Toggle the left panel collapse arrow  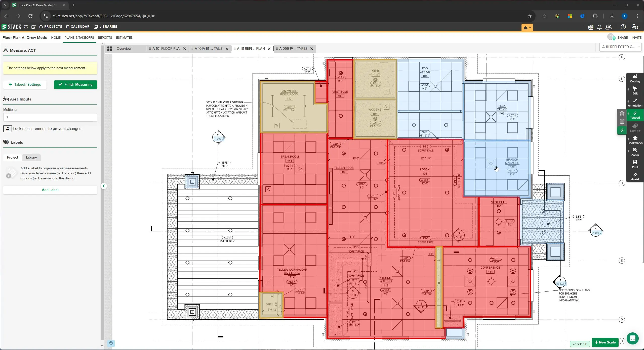click(x=104, y=186)
